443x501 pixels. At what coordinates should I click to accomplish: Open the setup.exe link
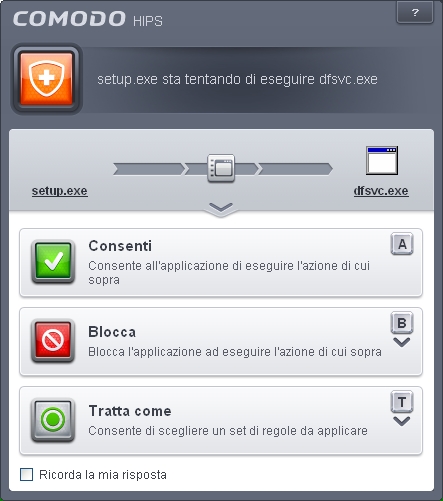tap(60, 191)
